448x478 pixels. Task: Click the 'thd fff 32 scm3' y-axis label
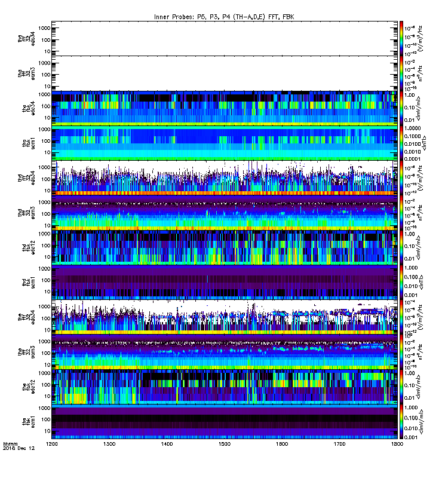click(26, 213)
